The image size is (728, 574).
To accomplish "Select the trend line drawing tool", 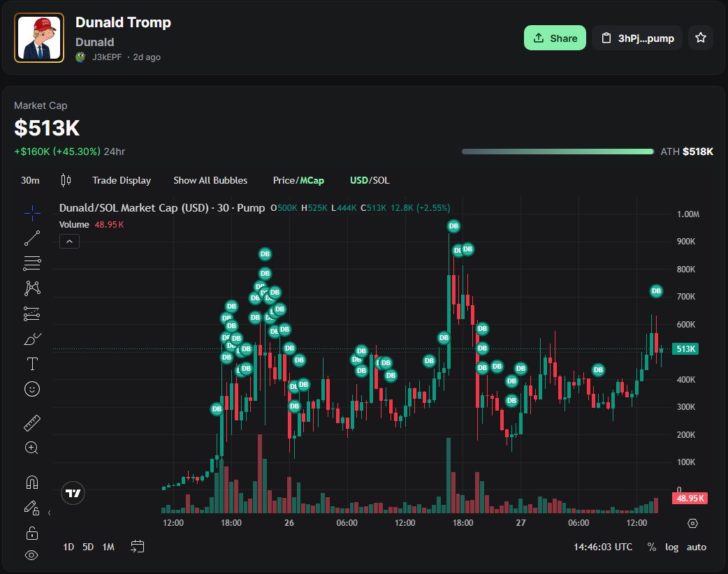I will point(32,238).
